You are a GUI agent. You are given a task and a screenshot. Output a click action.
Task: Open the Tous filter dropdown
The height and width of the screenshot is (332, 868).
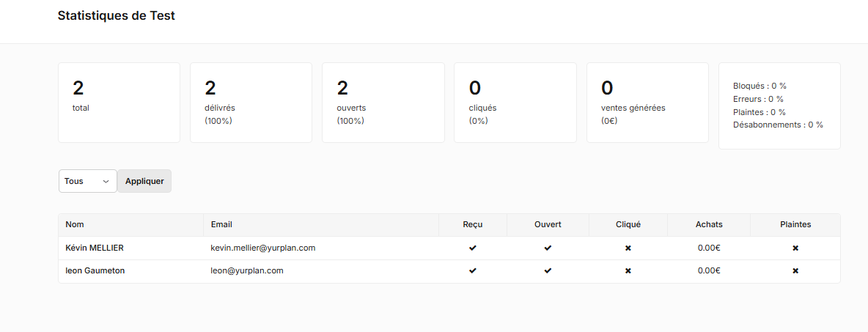pyautogui.click(x=88, y=181)
